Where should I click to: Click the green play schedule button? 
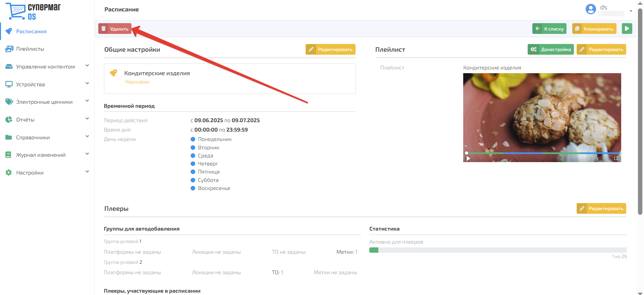point(627,29)
